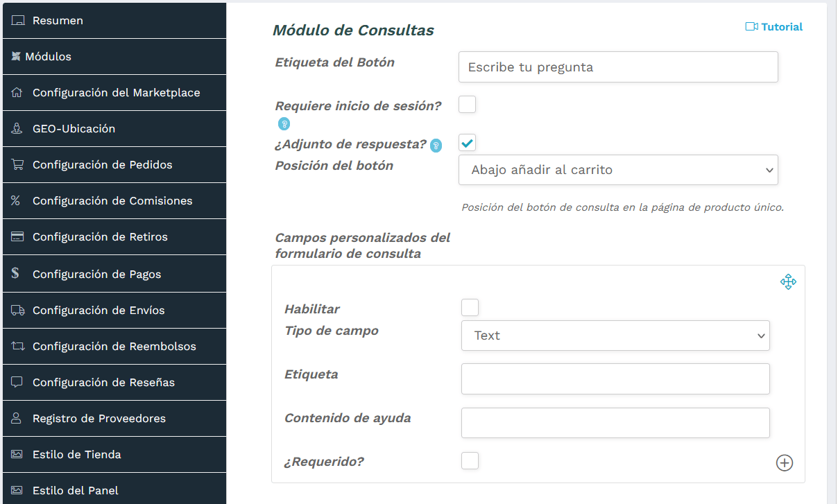Image resolution: width=838 pixels, height=504 pixels.
Task: Click the plus button to add another custom field
Action: click(x=785, y=462)
